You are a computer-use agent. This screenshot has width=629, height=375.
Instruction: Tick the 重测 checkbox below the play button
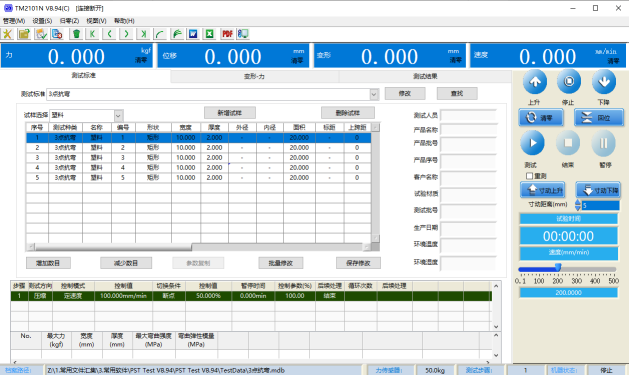pyautogui.click(x=529, y=176)
